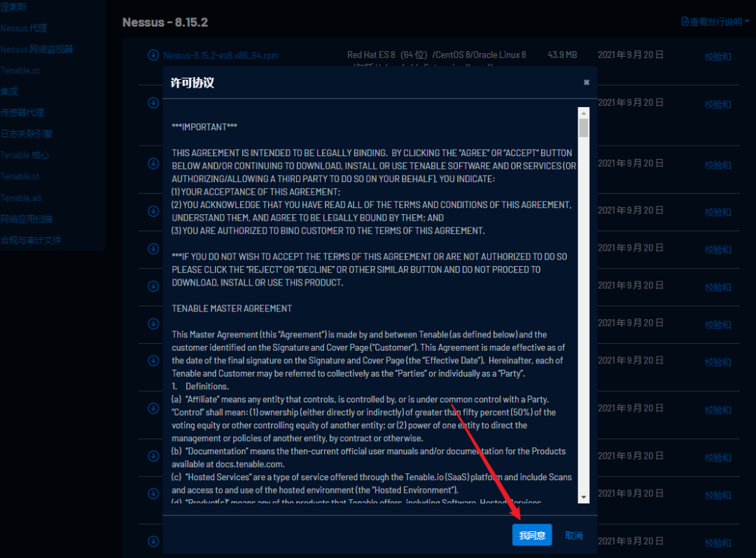Click the TENABLE MASTER AGREEMENT heading text

tap(232, 308)
